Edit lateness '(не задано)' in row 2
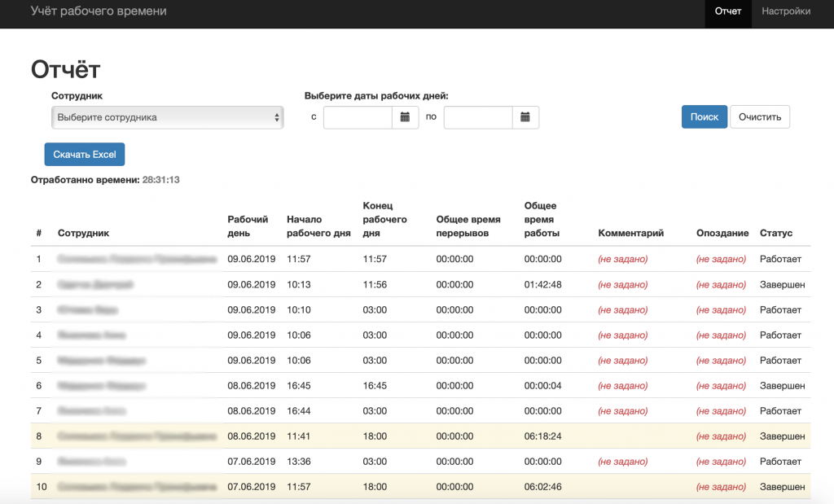This screenshot has width=834, height=504. click(721, 285)
